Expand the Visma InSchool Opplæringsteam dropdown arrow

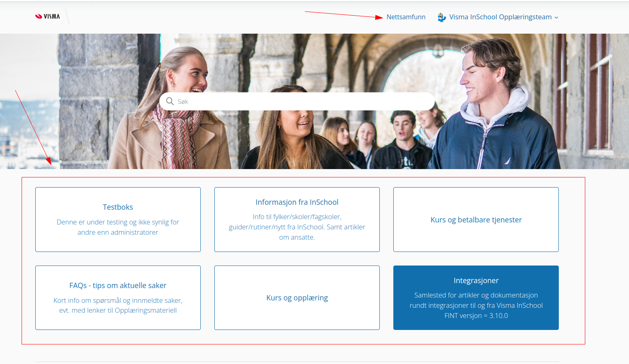click(556, 18)
